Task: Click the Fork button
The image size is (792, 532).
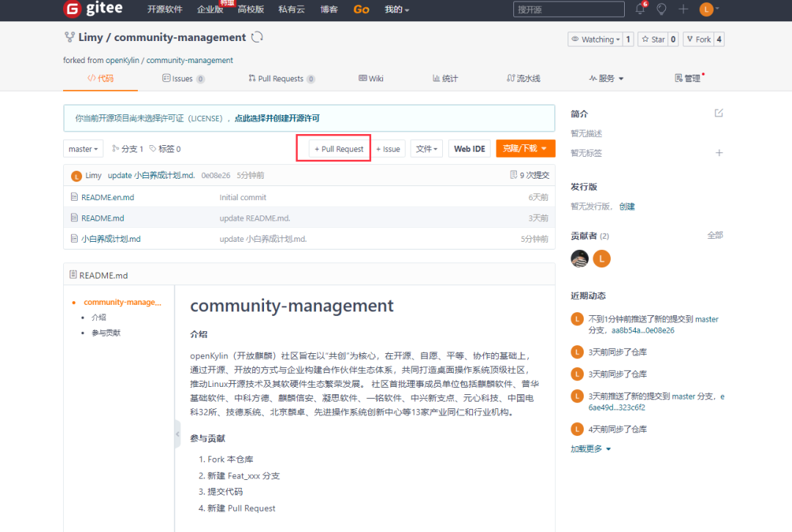Action: point(699,40)
